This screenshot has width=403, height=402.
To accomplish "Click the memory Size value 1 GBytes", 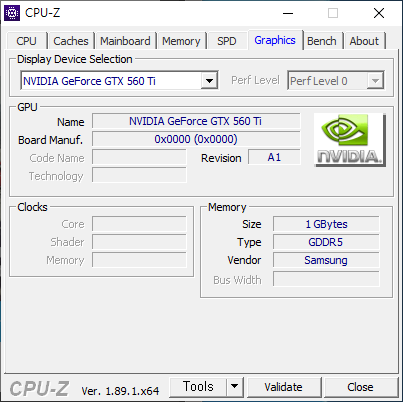I will 326,224.
